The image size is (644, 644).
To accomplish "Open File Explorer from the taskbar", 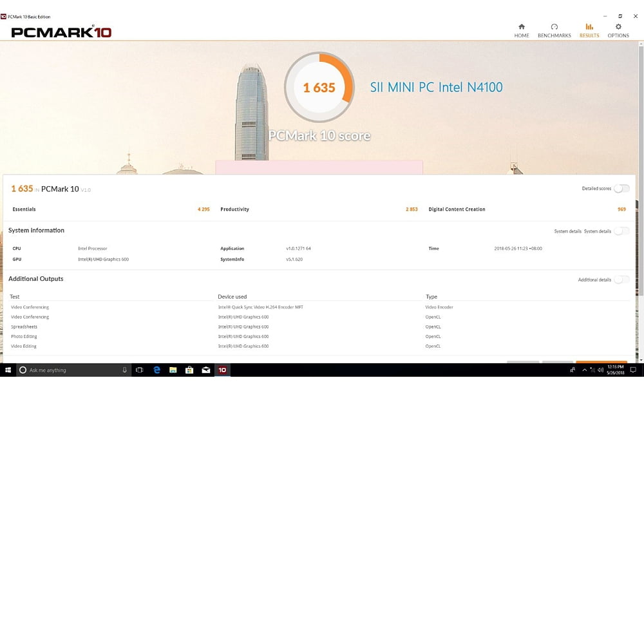I will point(173,370).
